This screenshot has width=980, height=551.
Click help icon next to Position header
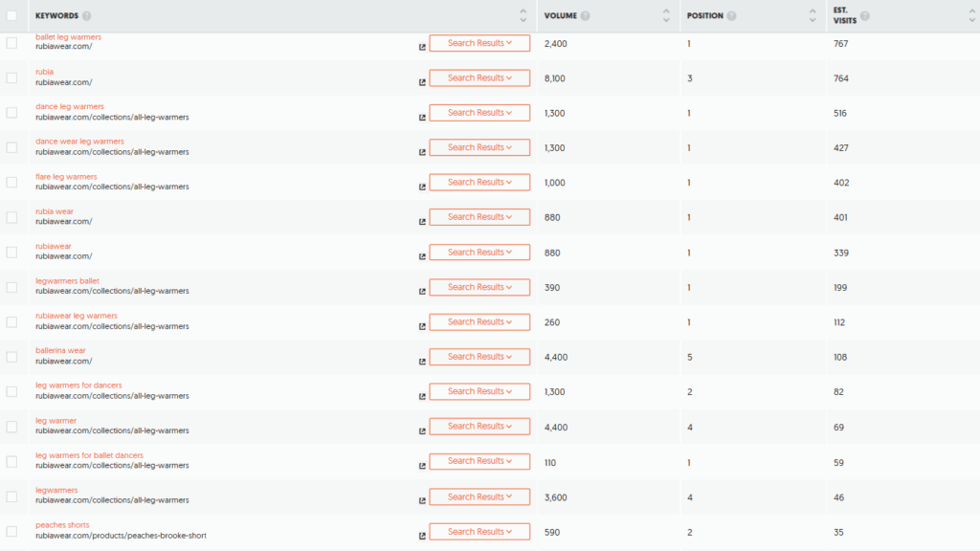point(731,15)
